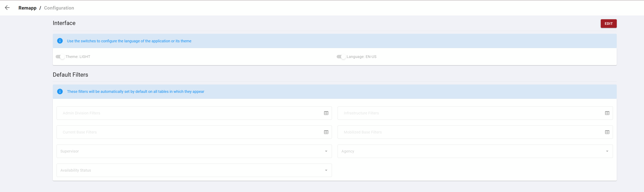Click the info icon in Interface banner
The width and height of the screenshot is (644, 192).
[x=60, y=41]
